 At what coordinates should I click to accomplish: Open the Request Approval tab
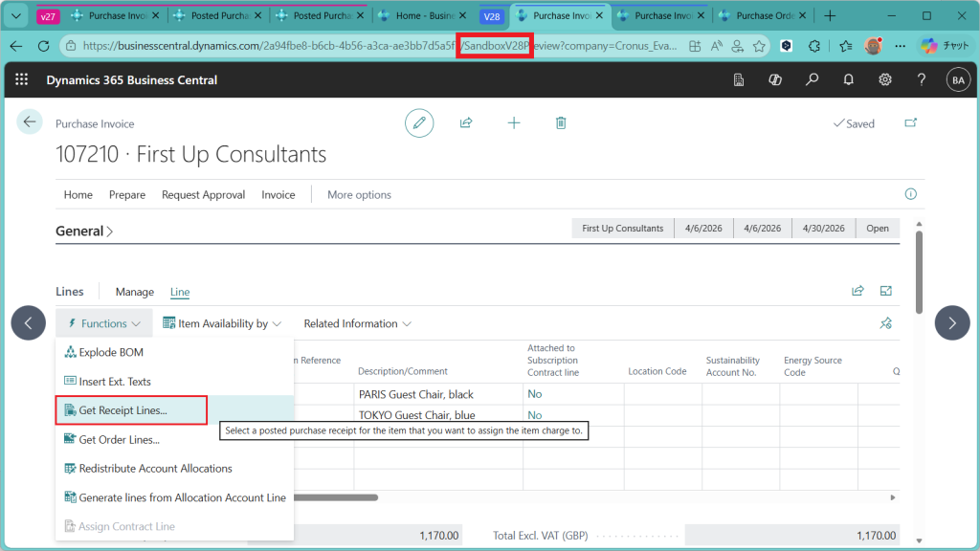[x=203, y=194]
